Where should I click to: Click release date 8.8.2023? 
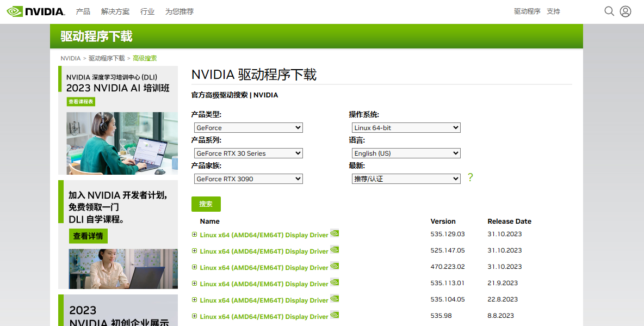click(500, 316)
